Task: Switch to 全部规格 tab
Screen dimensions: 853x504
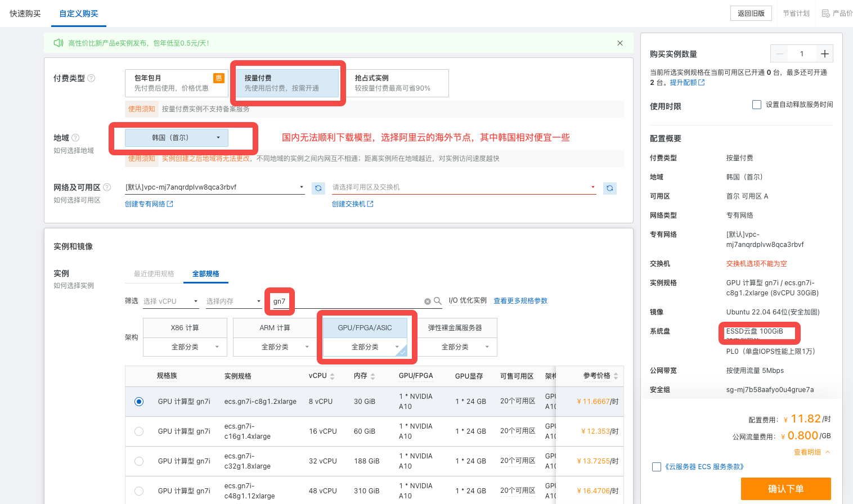Action: coord(206,274)
